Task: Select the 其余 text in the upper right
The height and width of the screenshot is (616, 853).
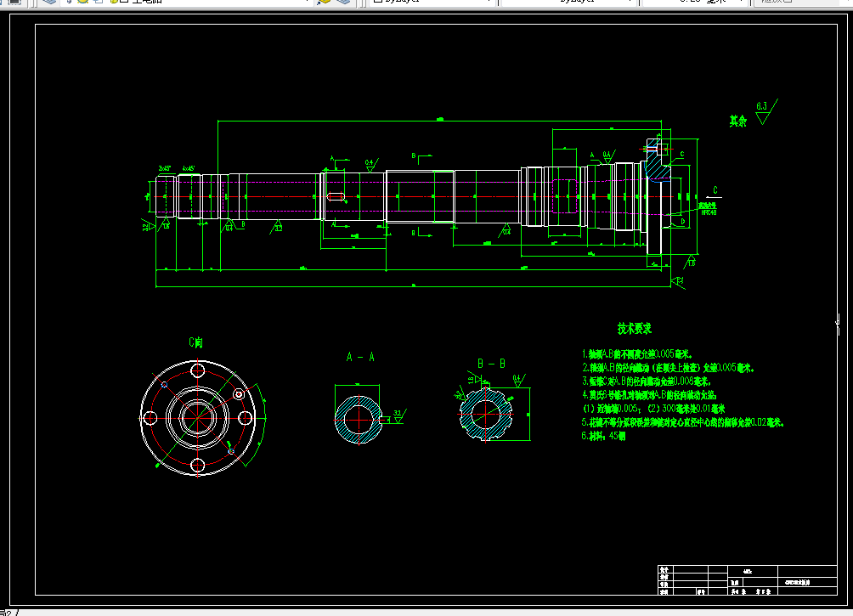Action: (x=738, y=122)
